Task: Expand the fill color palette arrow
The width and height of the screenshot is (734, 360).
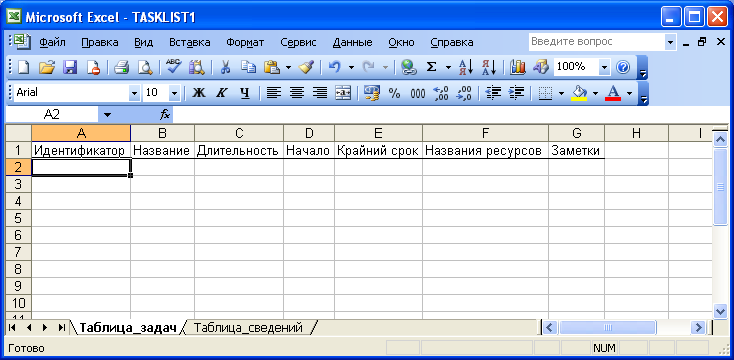Action: click(595, 93)
